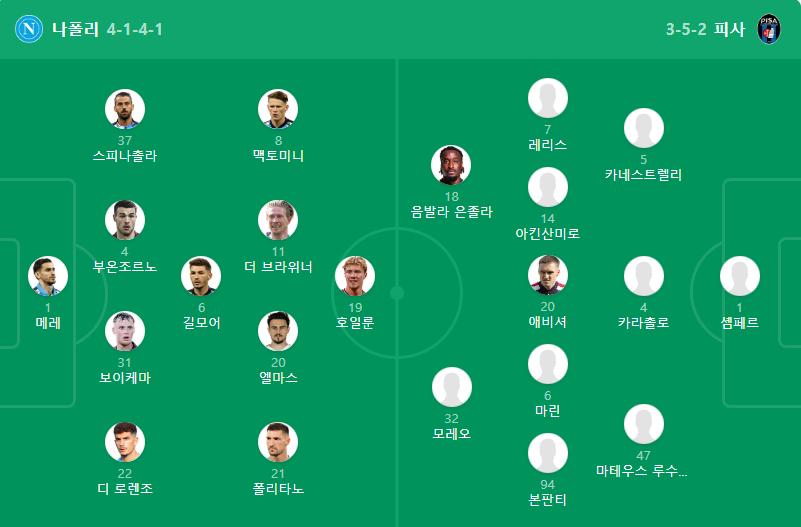Viewport: 801px width, 527px height.
Task: Click the 폴리타노 player name
Action: pos(278,489)
